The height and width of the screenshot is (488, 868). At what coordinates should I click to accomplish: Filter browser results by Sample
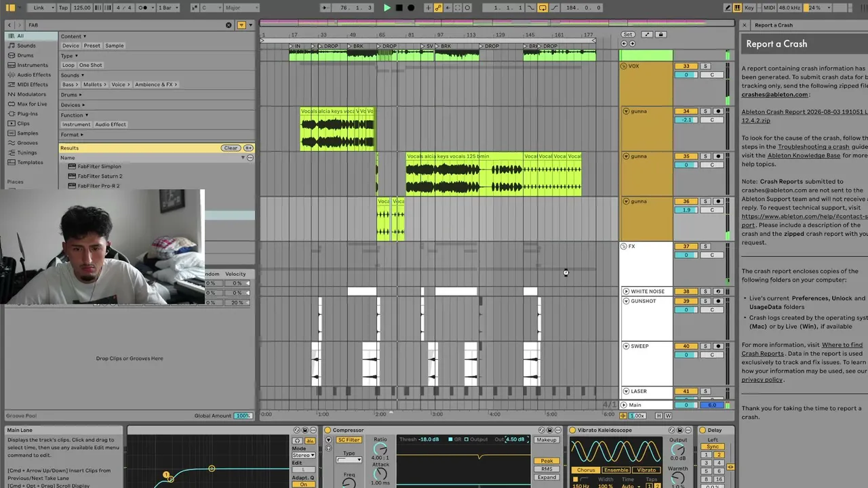click(115, 45)
